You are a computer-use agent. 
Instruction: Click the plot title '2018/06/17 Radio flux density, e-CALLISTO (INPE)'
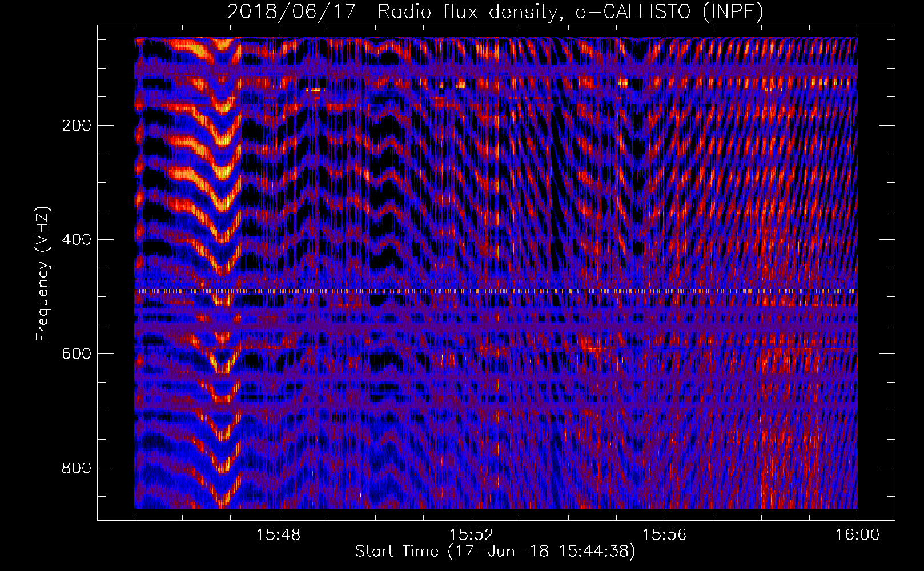[x=495, y=12]
